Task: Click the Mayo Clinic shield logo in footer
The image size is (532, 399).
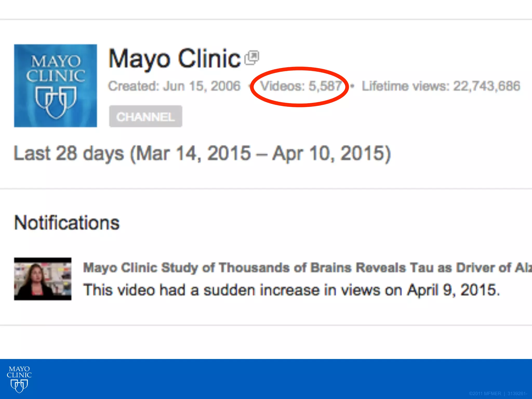Action: pyautogui.click(x=19, y=386)
